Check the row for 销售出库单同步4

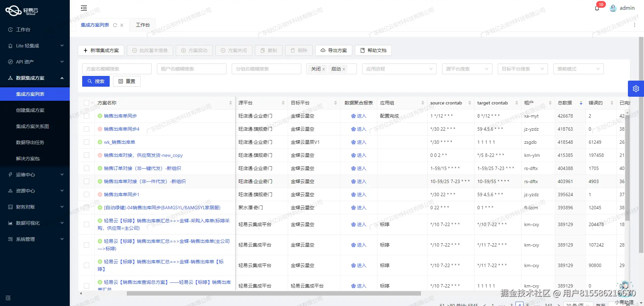tap(87, 129)
